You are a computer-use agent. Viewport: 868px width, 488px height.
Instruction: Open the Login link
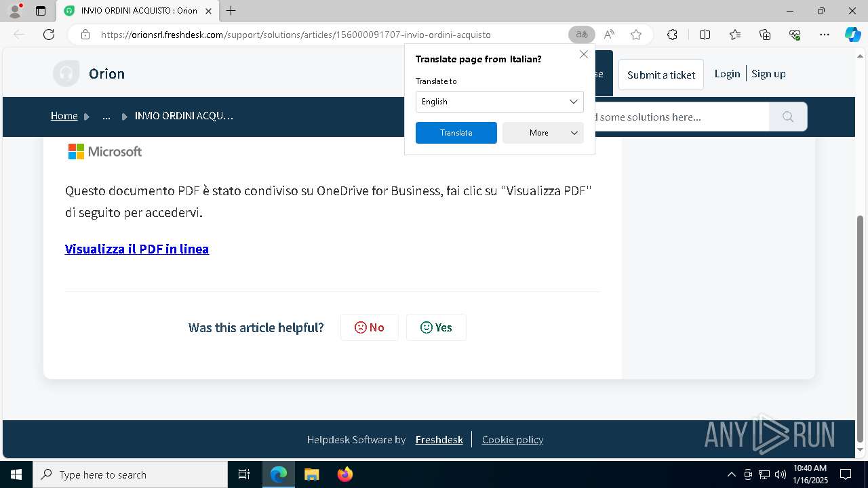coord(727,74)
